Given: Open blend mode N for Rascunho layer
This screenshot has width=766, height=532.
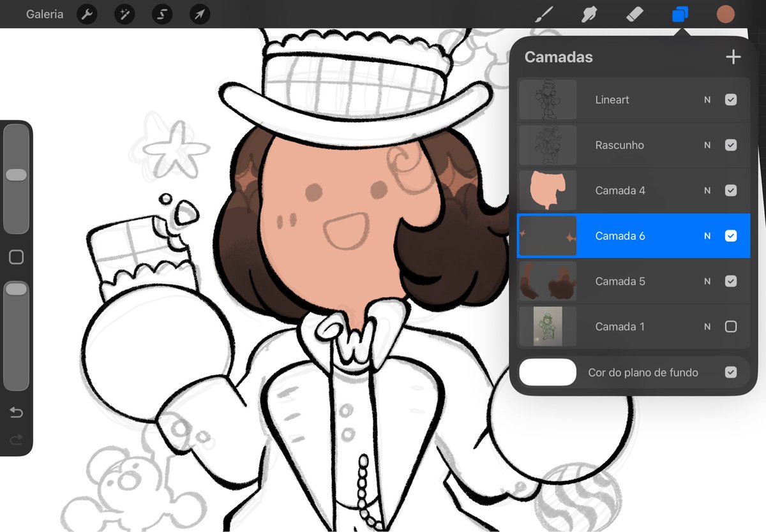Looking at the screenshot, I should 707,145.
